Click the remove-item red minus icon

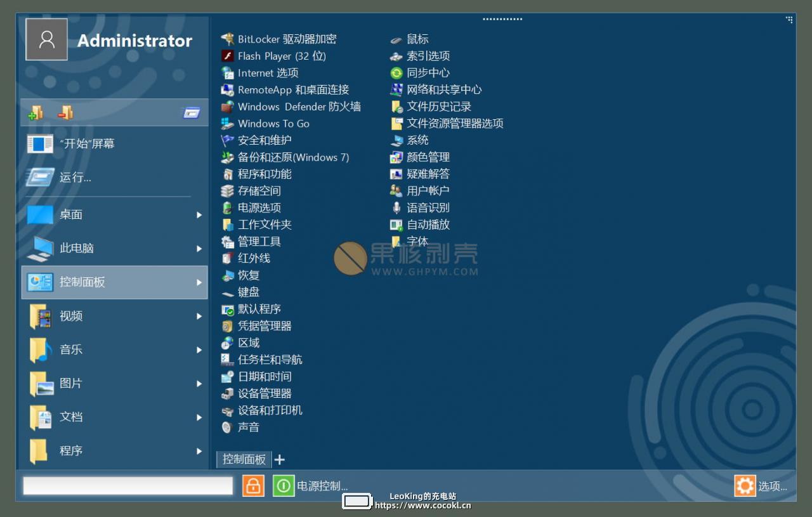coord(66,113)
